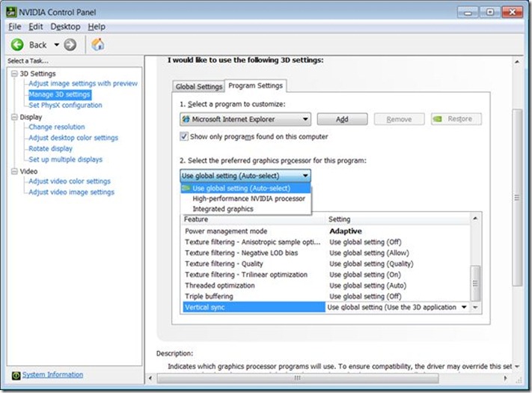Open the Edit menu
This screenshot has width=532, height=393.
pos(36,26)
